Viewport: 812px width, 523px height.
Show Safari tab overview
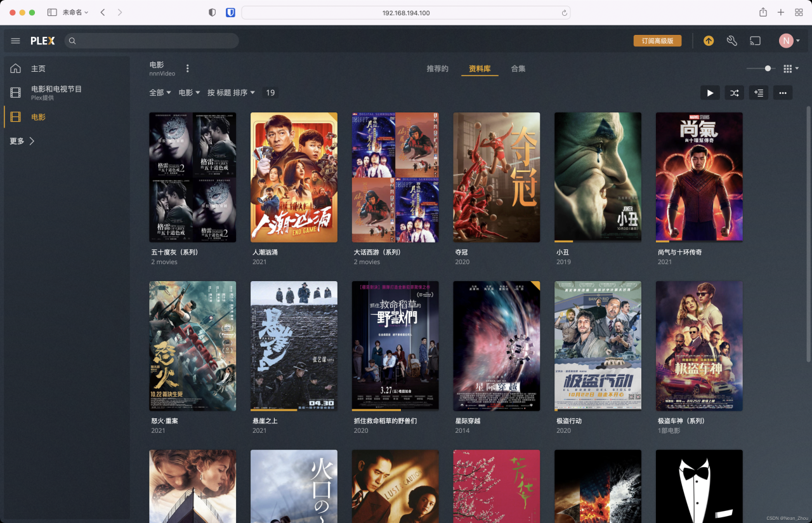799,13
